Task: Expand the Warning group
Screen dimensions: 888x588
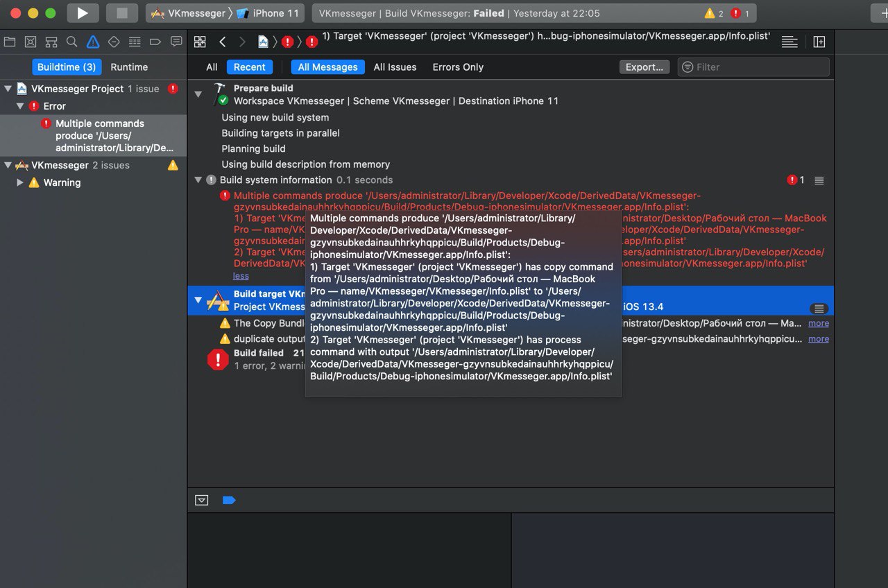Action: (x=20, y=182)
